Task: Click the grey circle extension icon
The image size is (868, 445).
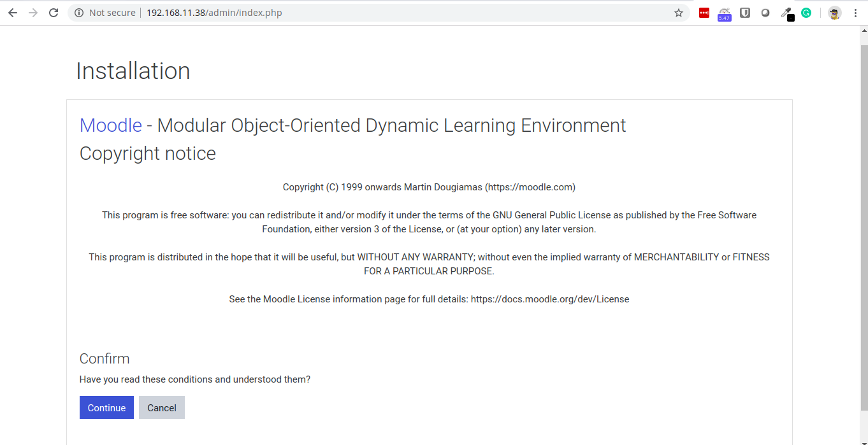Action: point(765,13)
